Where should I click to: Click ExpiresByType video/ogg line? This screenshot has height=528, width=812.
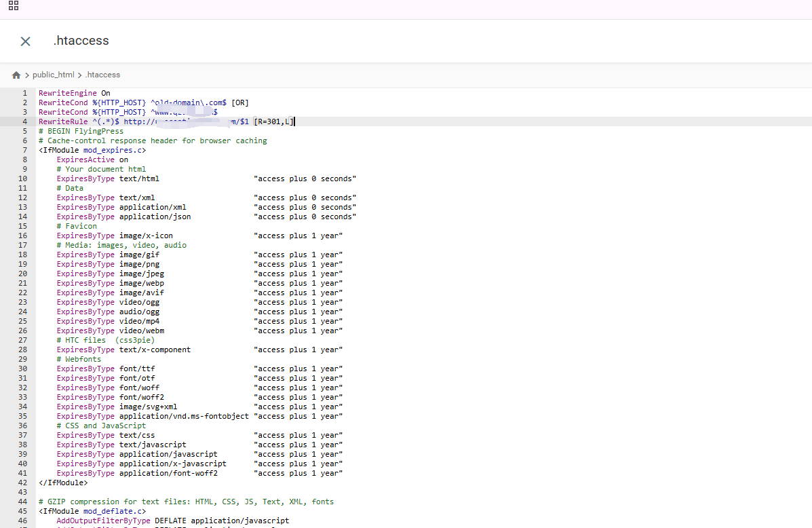pos(200,302)
